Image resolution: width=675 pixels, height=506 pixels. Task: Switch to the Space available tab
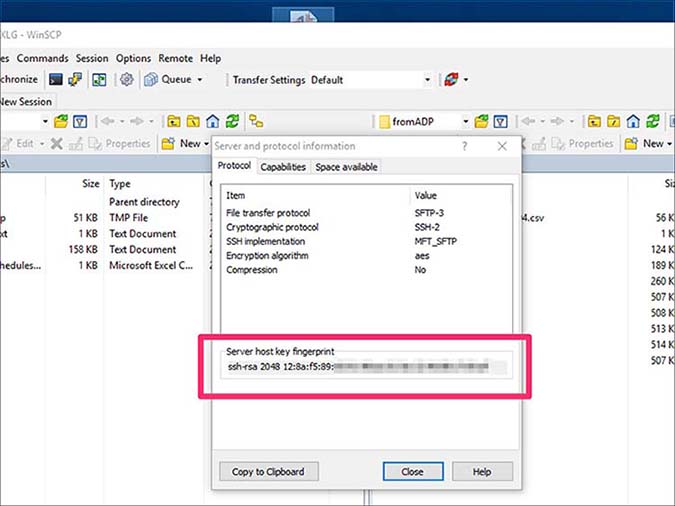click(346, 167)
